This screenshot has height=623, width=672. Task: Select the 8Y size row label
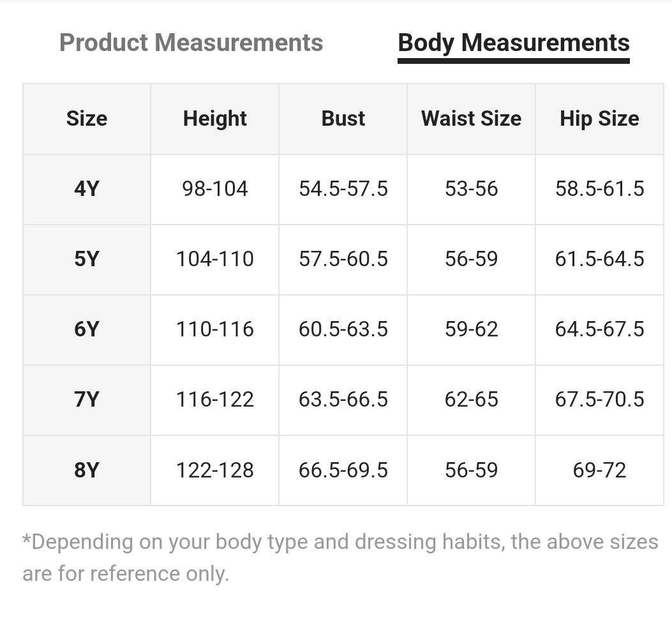tap(87, 470)
